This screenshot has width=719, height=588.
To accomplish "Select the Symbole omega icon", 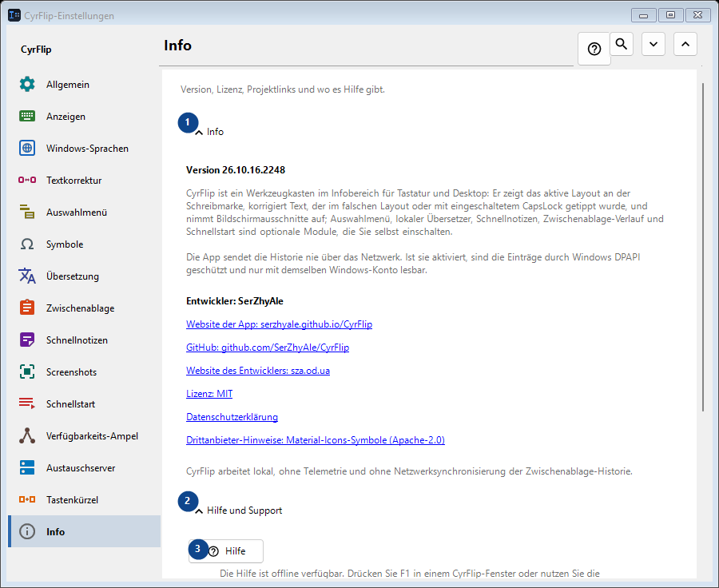I will [x=27, y=244].
